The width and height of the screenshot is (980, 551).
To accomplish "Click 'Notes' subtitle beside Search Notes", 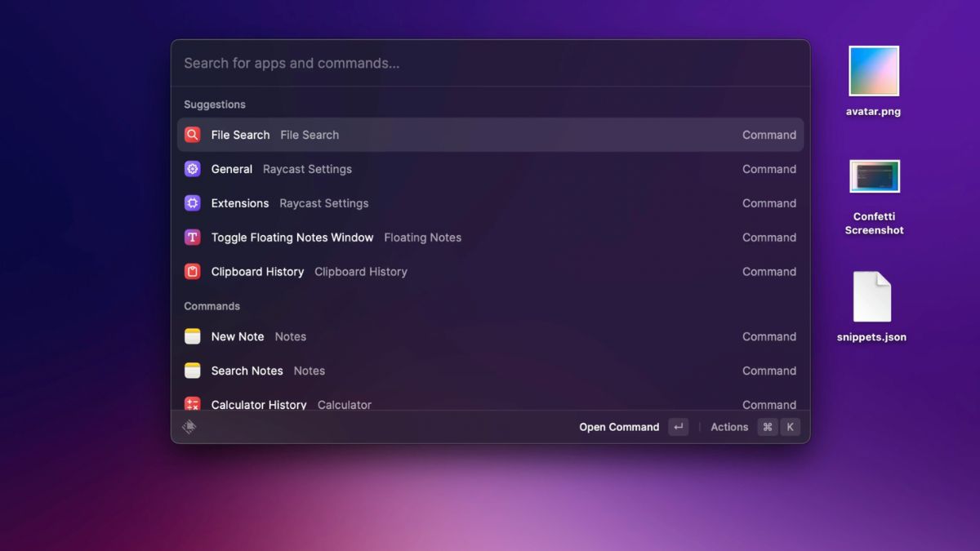I will tap(309, 371).
